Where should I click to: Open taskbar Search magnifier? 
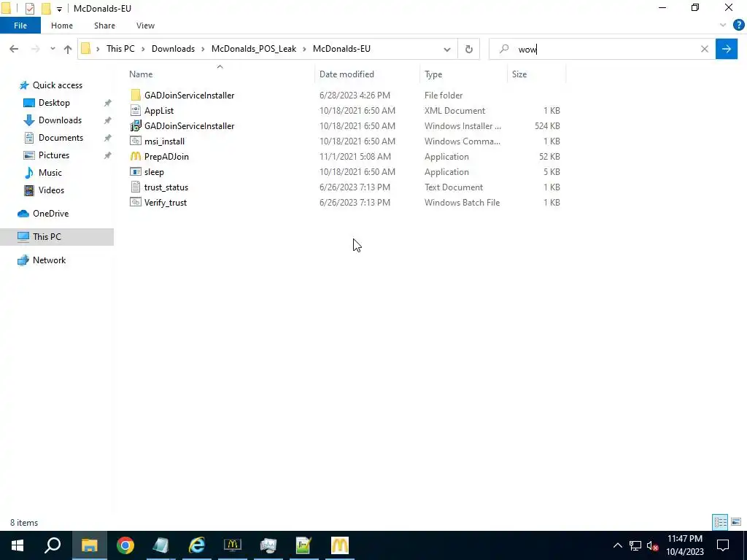[53, 545]
